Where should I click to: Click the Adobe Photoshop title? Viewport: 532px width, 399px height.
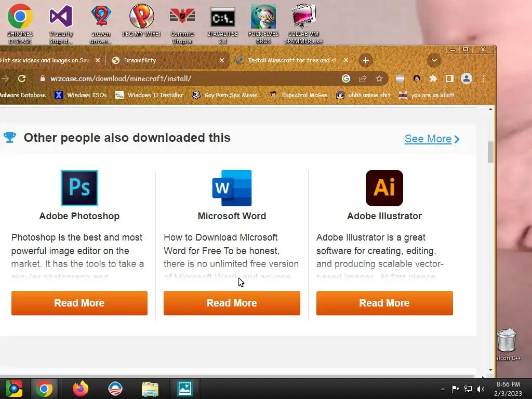click(x=79, y=216)
